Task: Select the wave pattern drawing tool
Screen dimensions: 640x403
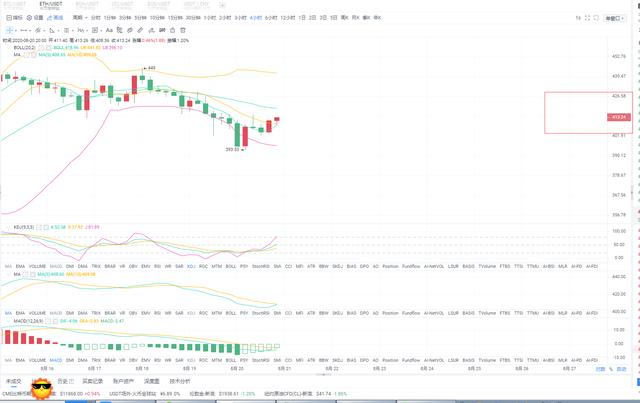Action: pos(80,30)
